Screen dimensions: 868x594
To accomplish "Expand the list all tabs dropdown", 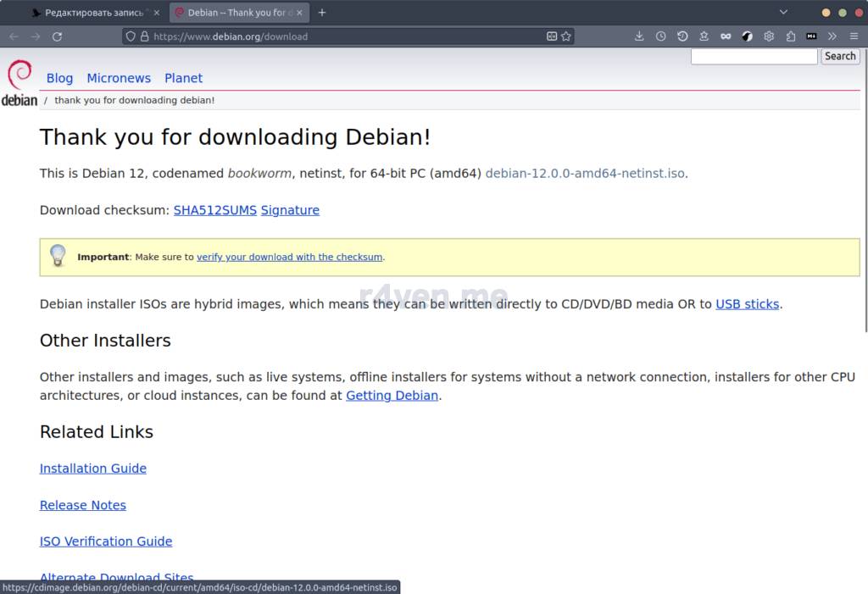I will pyautogui.click(x=783, y=13).
